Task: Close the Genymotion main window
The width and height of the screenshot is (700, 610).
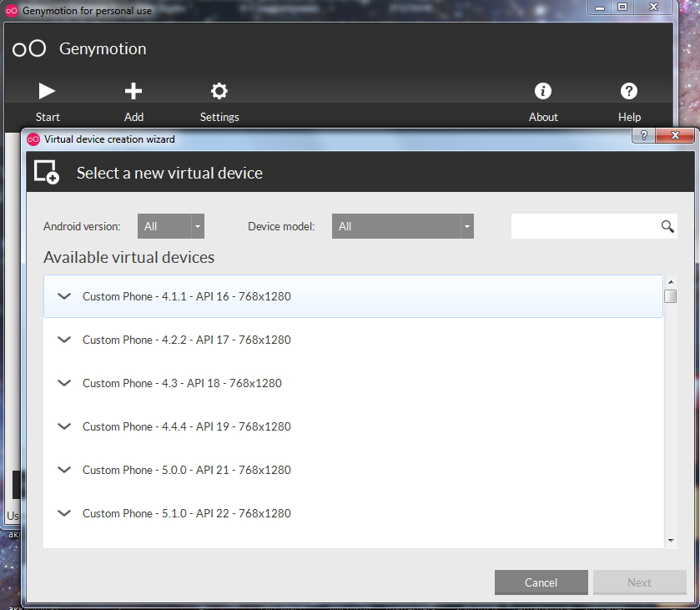Action: click(x=653, y=8)
